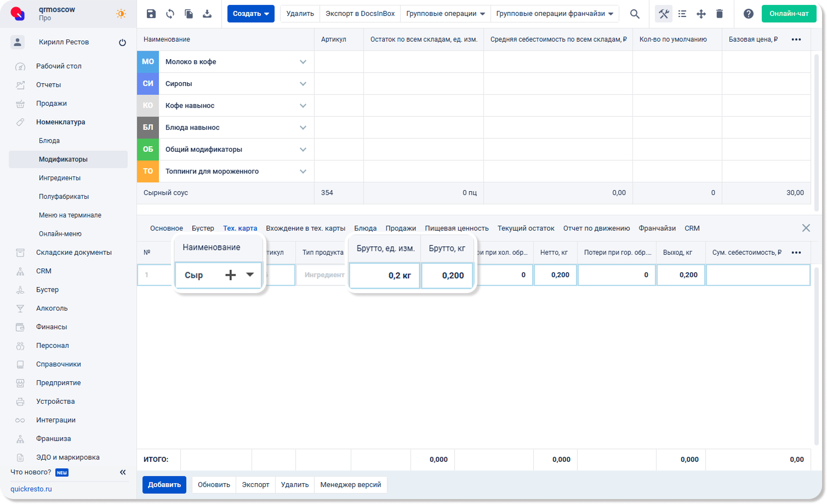Click the trash bin icon in toolbar
The image size is (827, 504).
[x=720, y=14]
